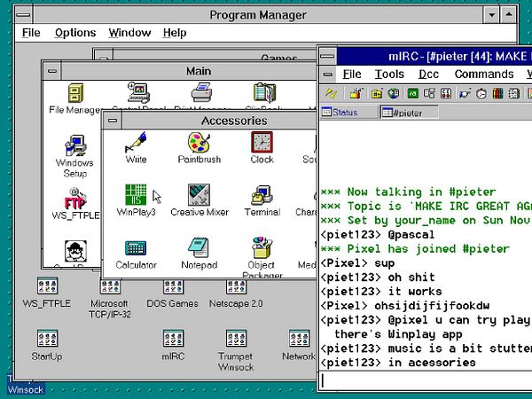The height and width of the screenshot is (399, 532).
Task: Open mIRC Commands menu
Action: tap(484, 74)
